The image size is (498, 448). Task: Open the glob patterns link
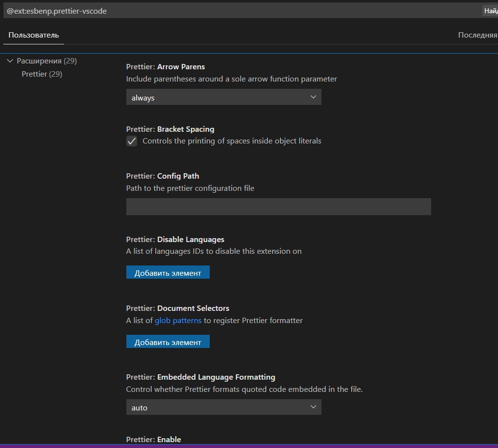(x=178, y=320)
